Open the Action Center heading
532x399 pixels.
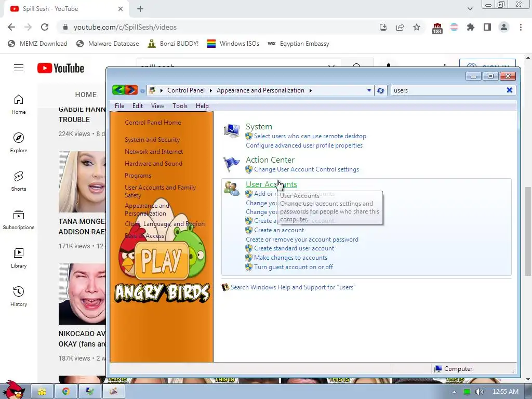(270, 160)
